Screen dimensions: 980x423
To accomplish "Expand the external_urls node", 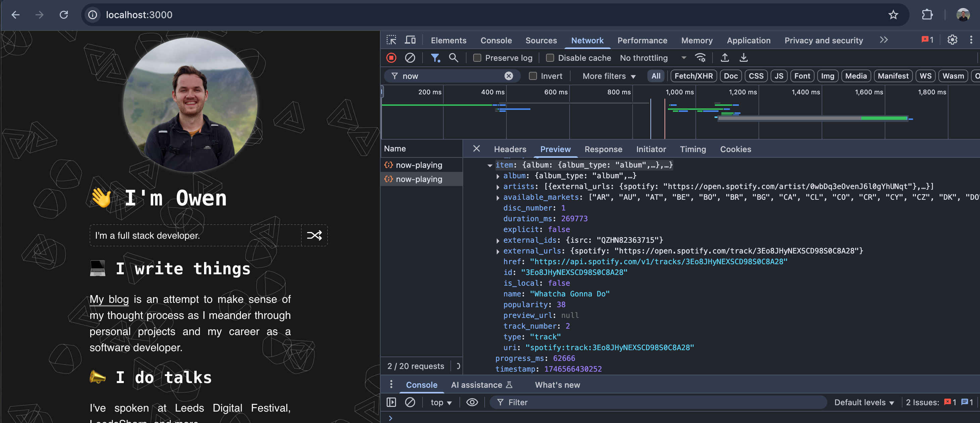I will pyautogui.click(x=498, y=251).
